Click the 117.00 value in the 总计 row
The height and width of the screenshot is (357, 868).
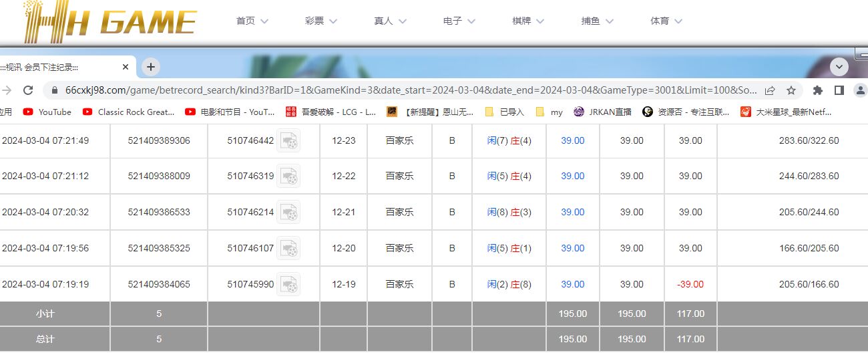[690, 339]
